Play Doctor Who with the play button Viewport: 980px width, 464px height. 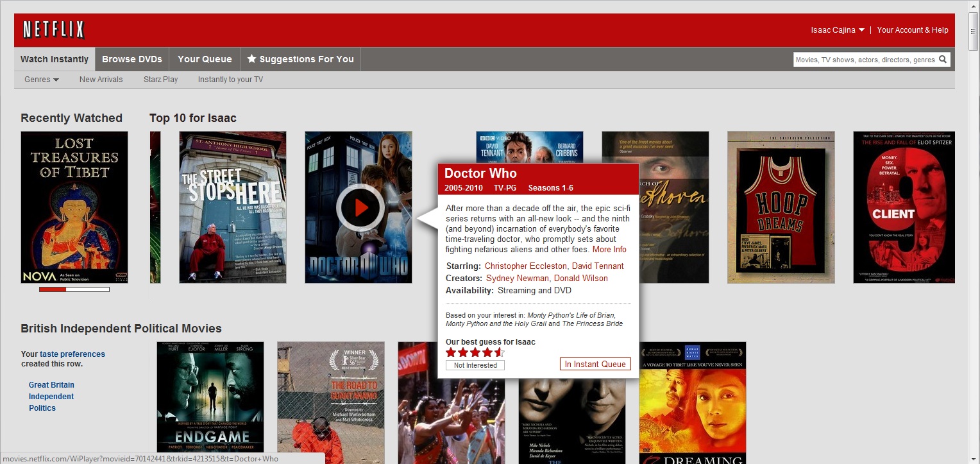click(x=360, y=207)
